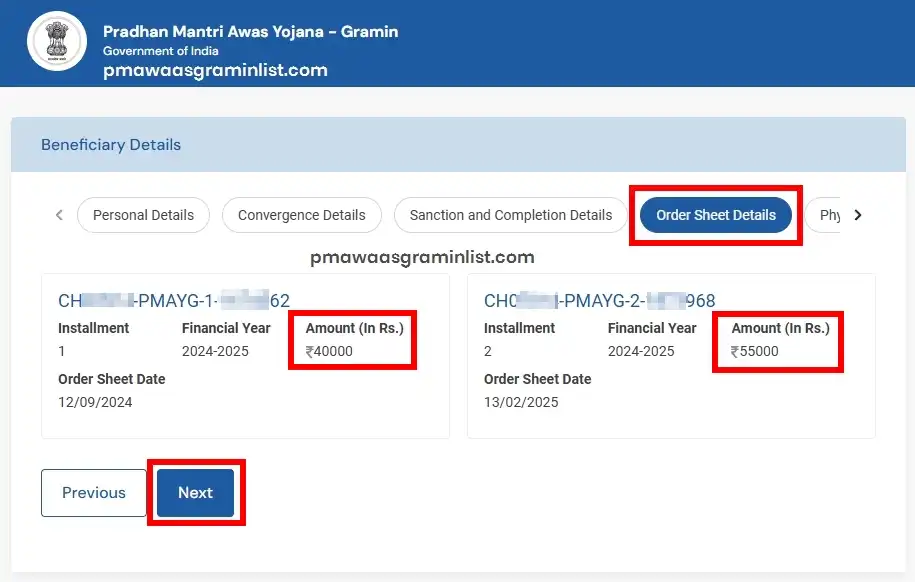Open order sheet link ending in 62
The height and width of the screenshot is (582, 915).
tap(174, 301)
